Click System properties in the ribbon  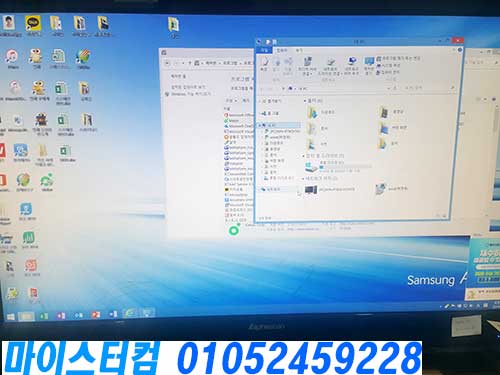[389, 65]
